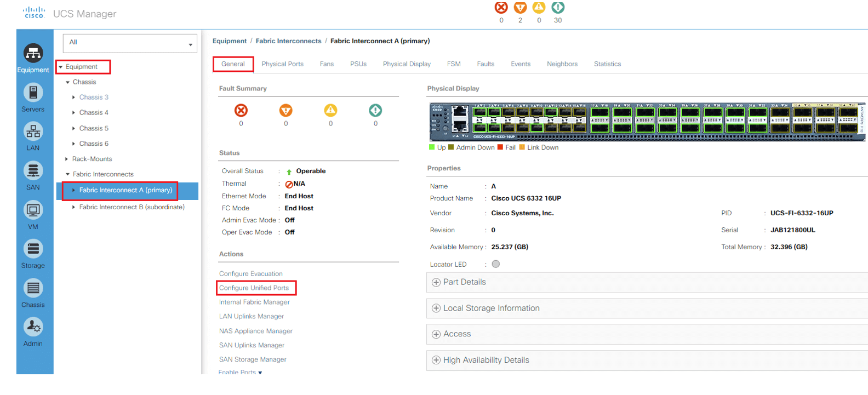Viewport: 868px width, 395px height.
Task: Expand the Chassis 6 tree node
Action: (73, 144)
